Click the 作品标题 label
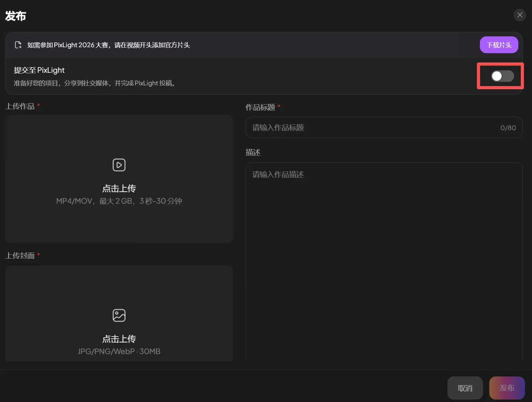 [260, 107]
